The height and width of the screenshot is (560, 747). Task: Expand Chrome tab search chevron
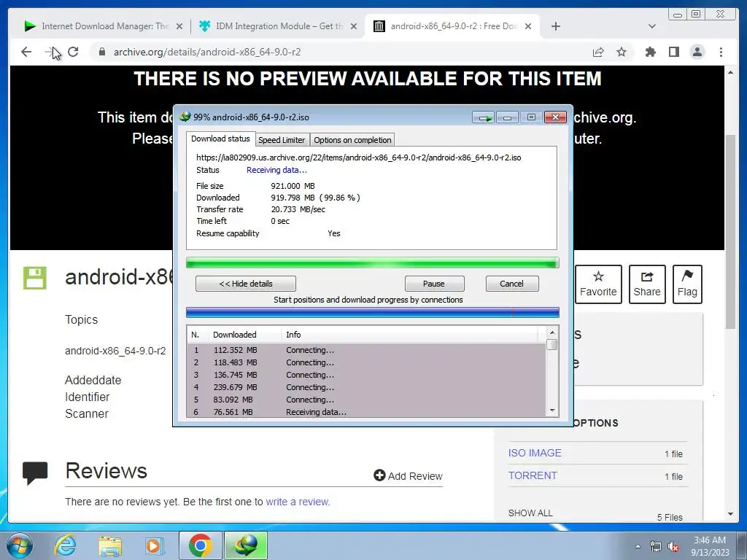(x=651, y=26)
